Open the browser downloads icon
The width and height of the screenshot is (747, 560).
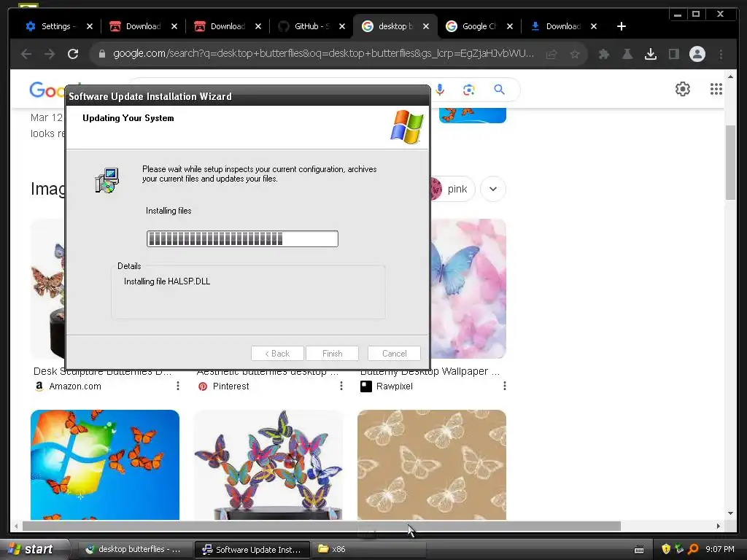[651, 54]
